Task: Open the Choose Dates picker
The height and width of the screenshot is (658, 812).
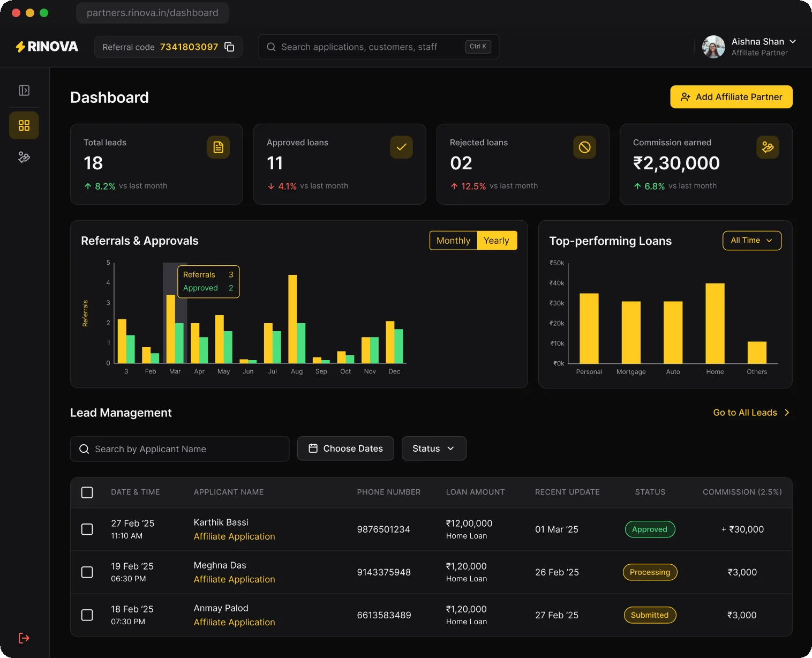Action: [345, 448]
